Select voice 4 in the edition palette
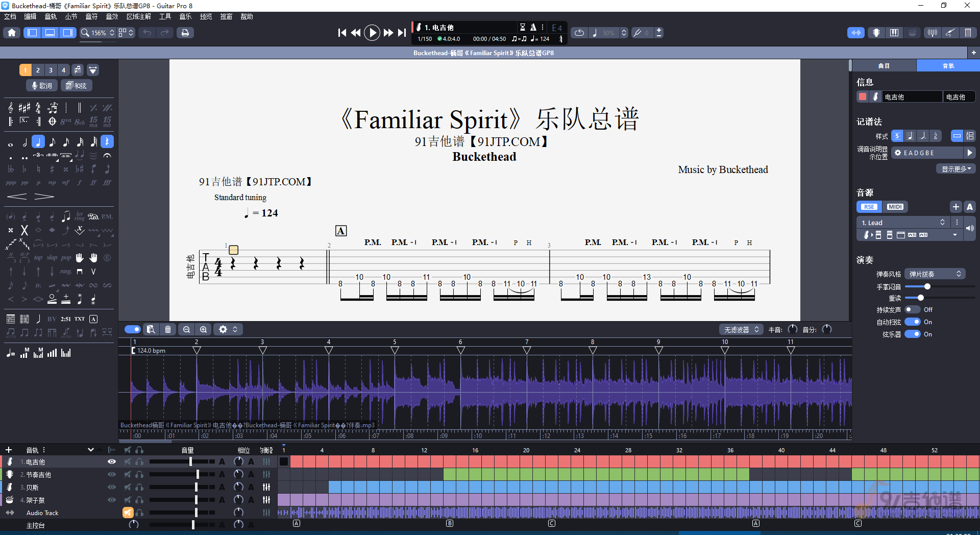The image size is (980, 535). tap(63, 70)
